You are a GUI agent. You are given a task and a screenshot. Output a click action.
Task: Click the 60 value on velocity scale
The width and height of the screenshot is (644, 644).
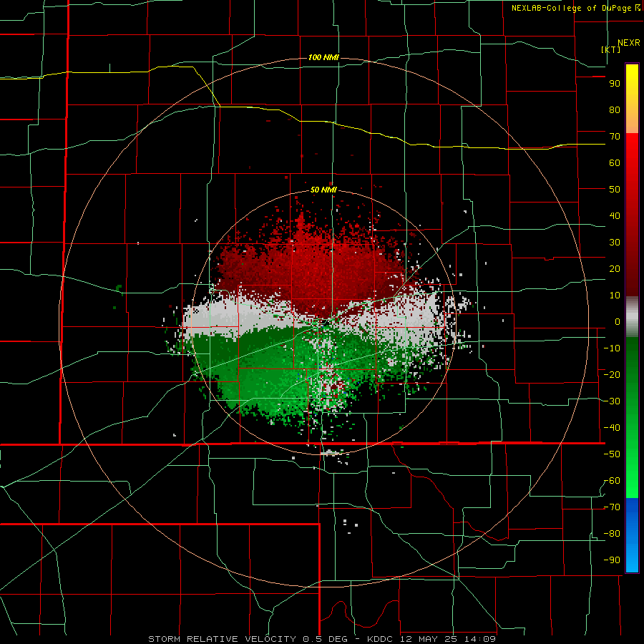pos(615,163)
